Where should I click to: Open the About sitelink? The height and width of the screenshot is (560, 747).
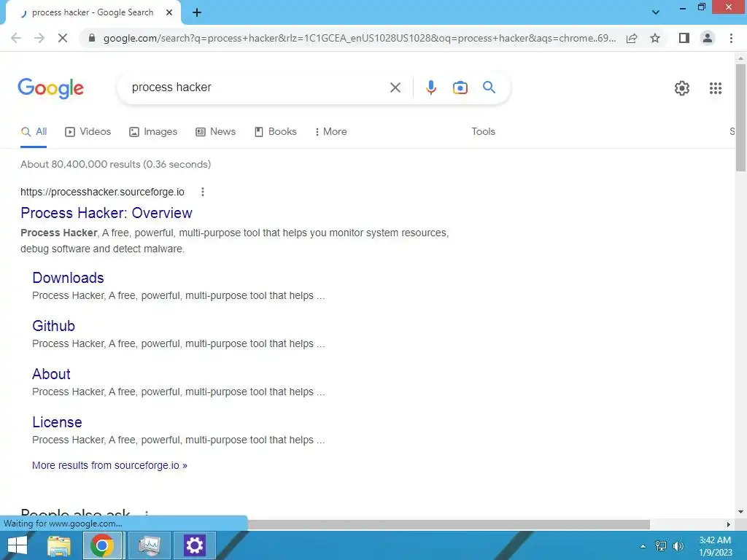(51, 374)
